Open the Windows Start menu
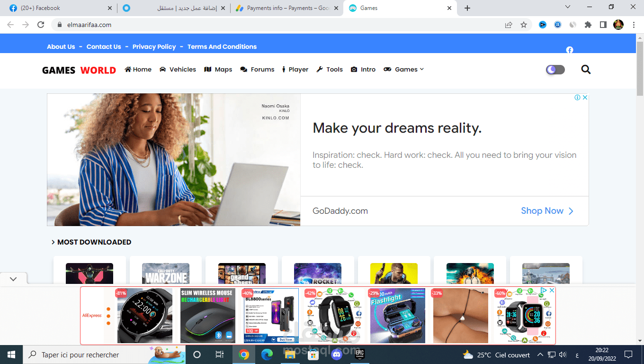Viewport: 644px width, 364px height. 11,355
